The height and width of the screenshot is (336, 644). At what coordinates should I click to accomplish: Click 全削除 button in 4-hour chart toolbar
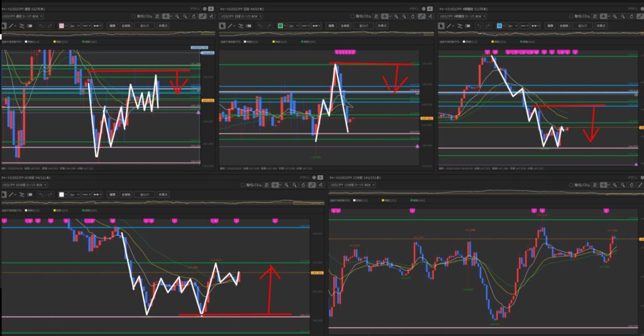coord(563,26)
